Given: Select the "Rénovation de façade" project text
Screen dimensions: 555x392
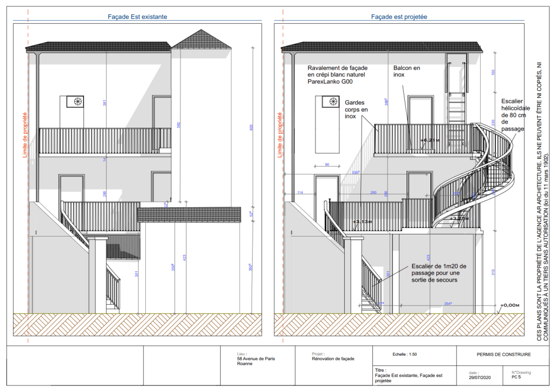Looking at the screenshot, I should click(x=333, y=359).
